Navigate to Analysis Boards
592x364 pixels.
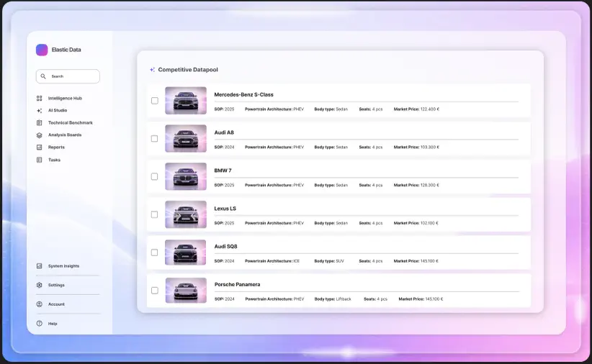pyautogui.click(x=65, y=135)
